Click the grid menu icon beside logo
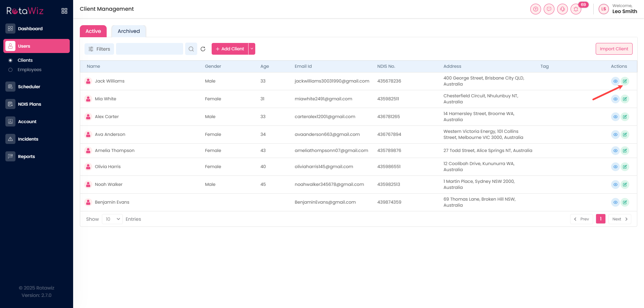 pyautogui.click(x=64, y=11)
